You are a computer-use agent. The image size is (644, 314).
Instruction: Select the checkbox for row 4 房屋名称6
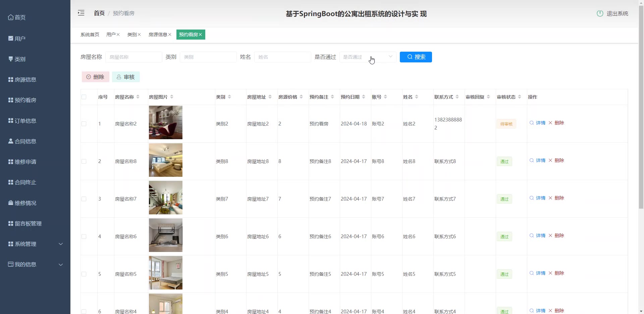point(84,237)
